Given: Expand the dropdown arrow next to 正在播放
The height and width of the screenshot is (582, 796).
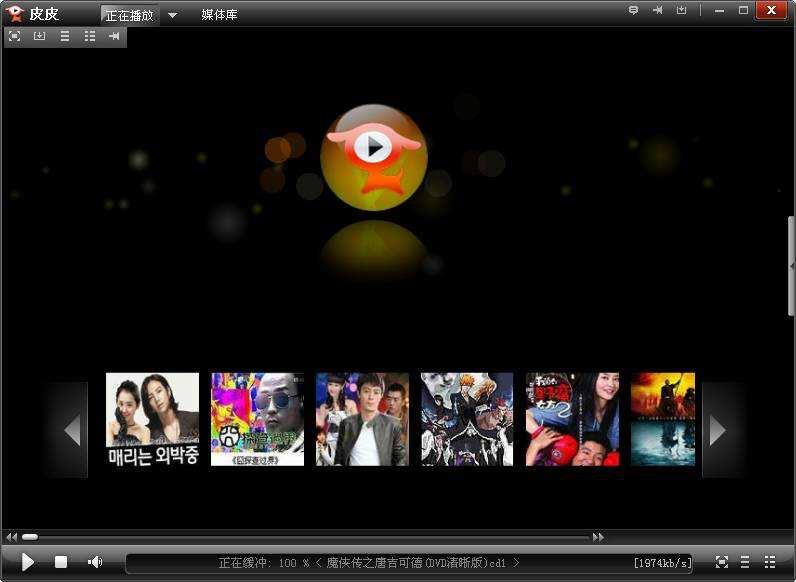Looking at the screenshot, I should (x=173, y=15).
